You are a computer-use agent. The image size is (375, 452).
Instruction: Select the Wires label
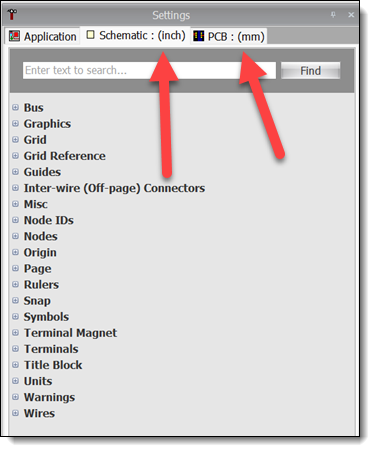coord(39,413)
